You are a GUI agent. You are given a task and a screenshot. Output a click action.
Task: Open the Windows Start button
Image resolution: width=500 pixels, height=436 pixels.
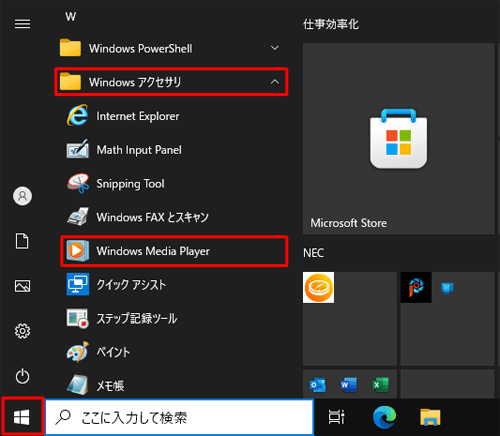(22, 417)
